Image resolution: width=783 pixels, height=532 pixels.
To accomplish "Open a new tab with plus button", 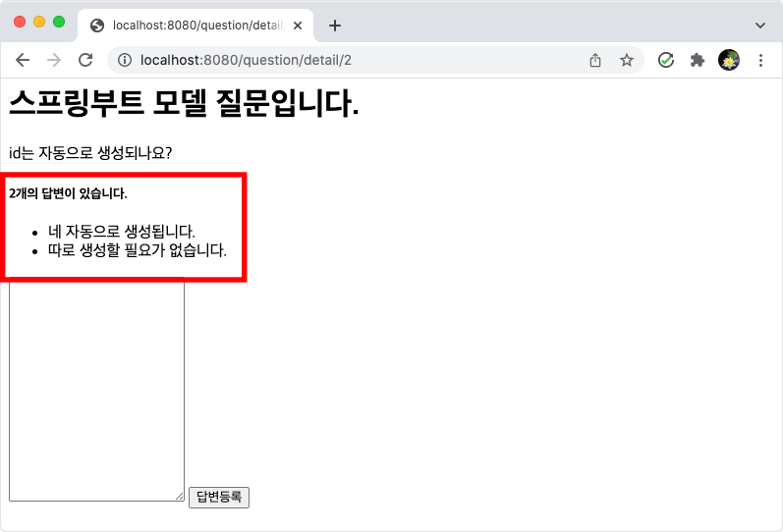I will (x=335, y=26).
